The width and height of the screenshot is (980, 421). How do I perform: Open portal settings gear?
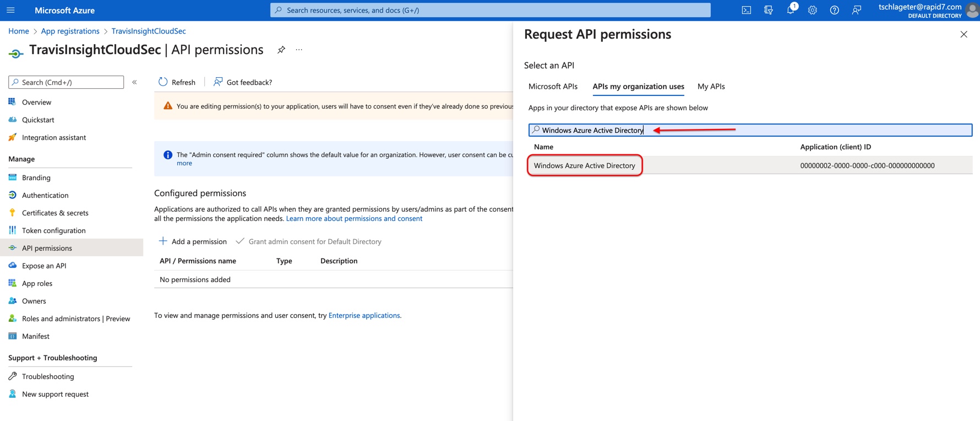click(813, 10)
